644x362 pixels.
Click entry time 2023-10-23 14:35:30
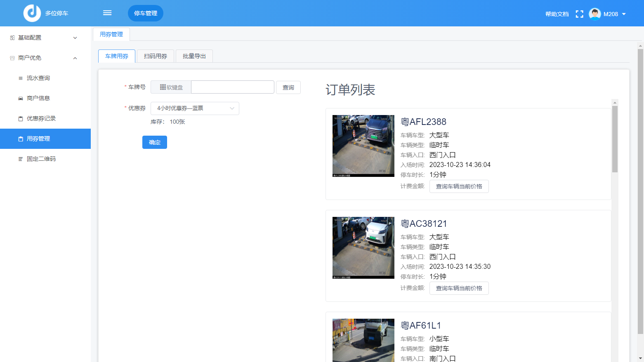(460, 266)
